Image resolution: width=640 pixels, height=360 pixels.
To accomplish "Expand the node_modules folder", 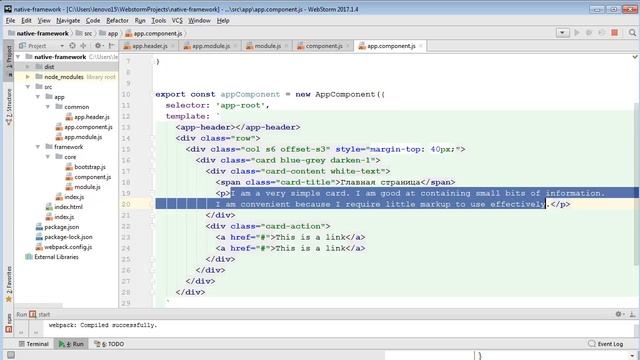I will pyautogui.click(x=28, y=77).
